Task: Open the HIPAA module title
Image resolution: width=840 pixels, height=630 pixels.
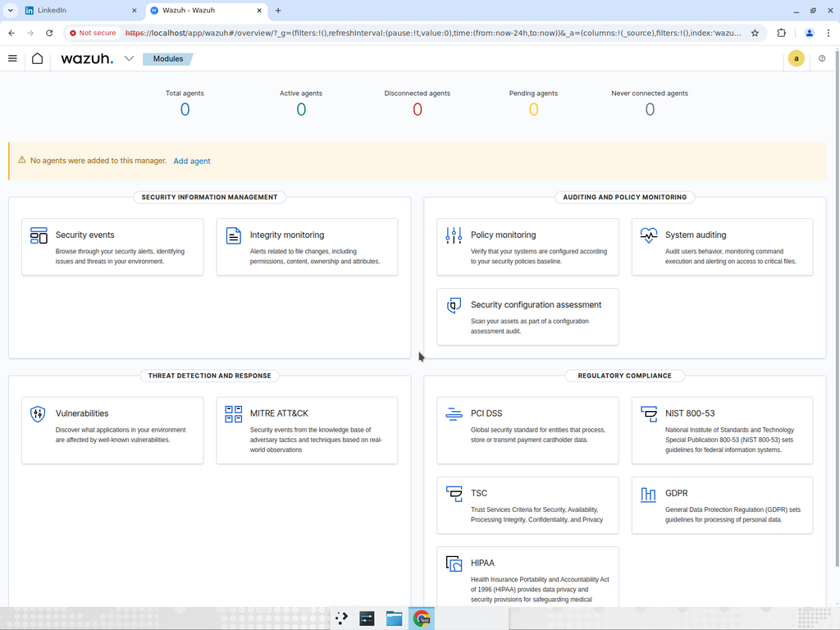Action: [482, 563]
